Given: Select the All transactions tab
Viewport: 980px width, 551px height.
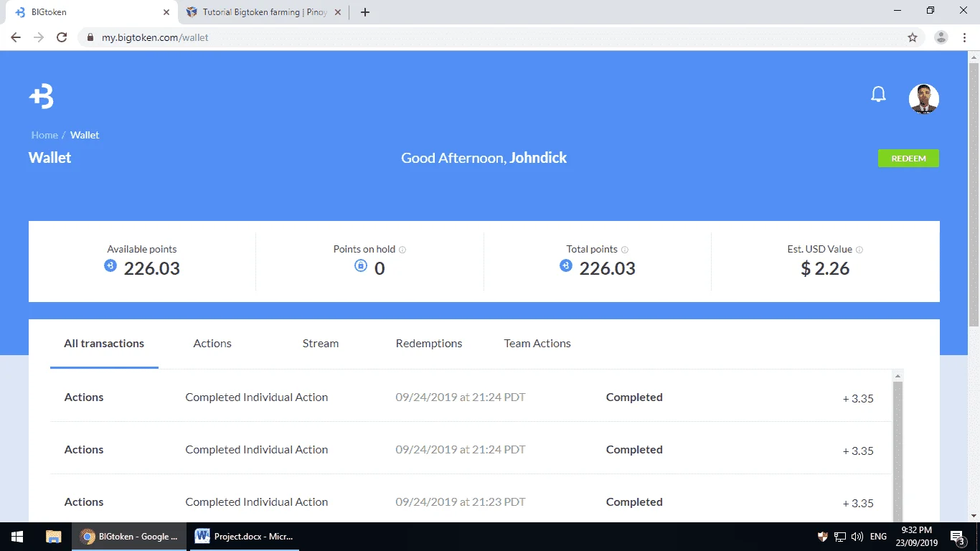Looking at the screenshot, I should [104, 344].
